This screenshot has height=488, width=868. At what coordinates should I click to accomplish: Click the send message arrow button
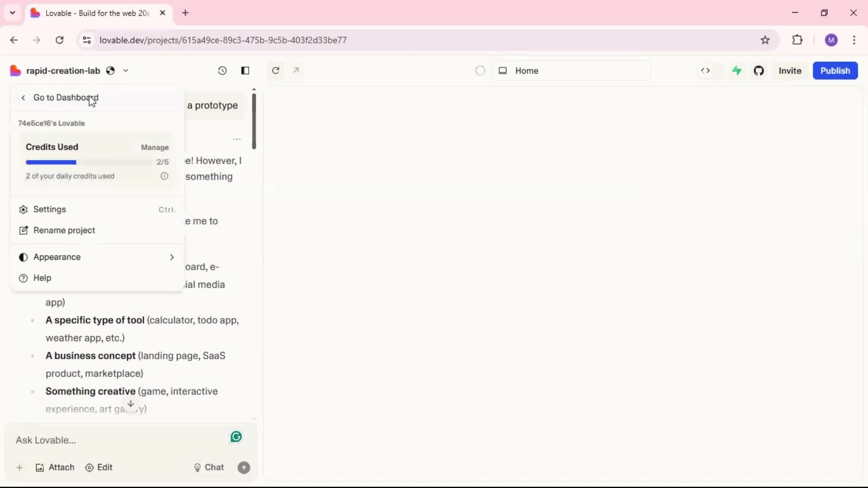click(x=244, y=468)
